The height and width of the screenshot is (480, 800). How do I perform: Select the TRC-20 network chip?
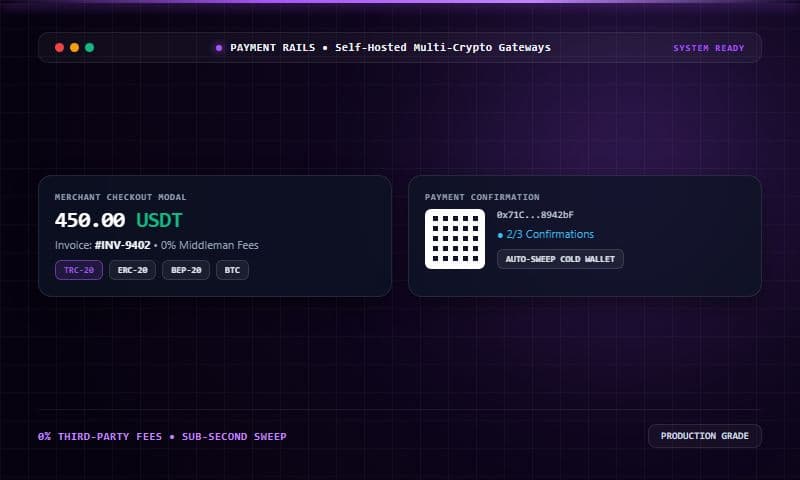coord(79,270)
